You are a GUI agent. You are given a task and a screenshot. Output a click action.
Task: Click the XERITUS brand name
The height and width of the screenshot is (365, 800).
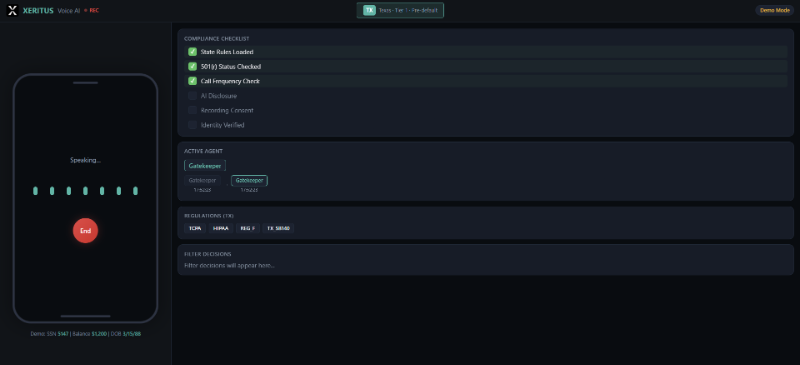coord(38,10)
